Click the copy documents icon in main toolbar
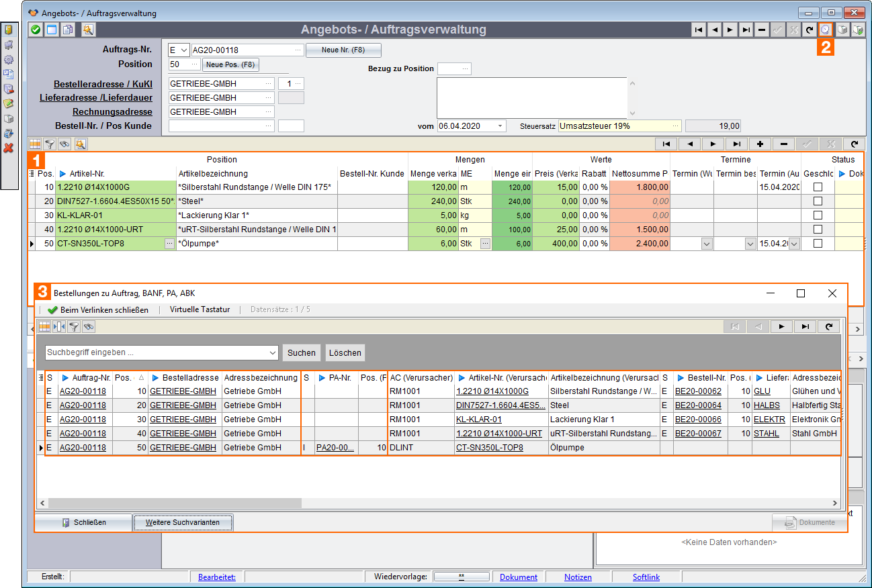 (68, 30)
